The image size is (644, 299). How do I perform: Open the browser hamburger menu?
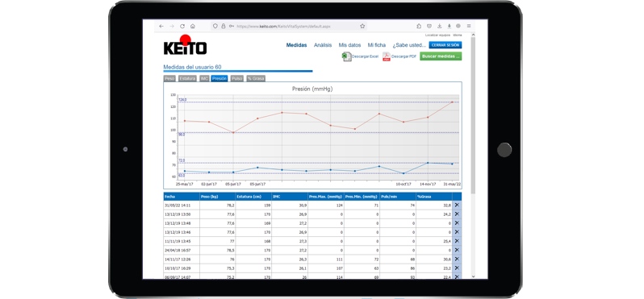tap(469, 26)
